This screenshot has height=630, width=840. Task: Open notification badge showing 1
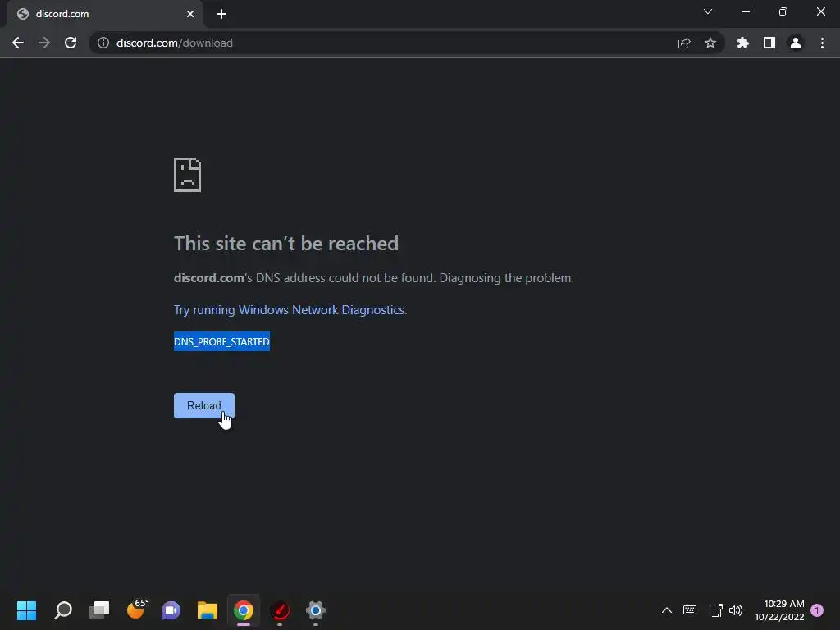817,610
